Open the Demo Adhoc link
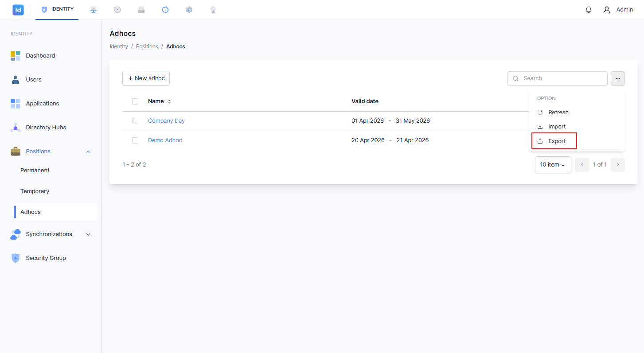The image size is (644, 353). [165, 140]
